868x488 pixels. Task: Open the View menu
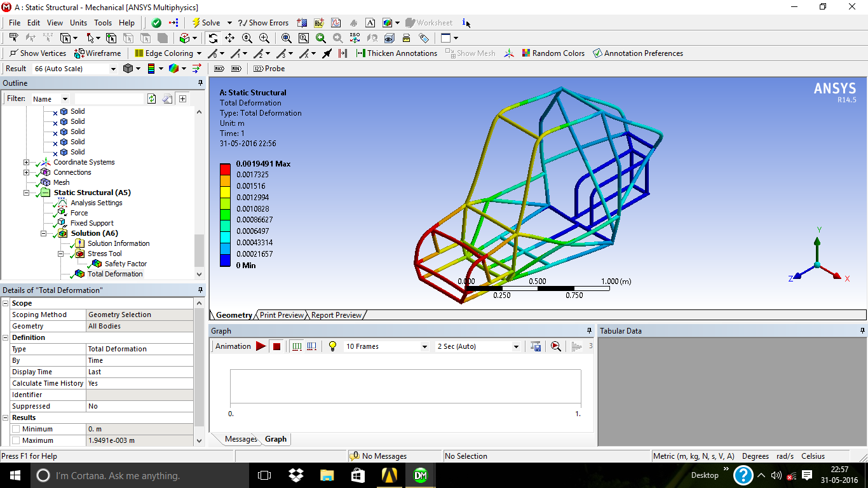click(x=55, y=23)
